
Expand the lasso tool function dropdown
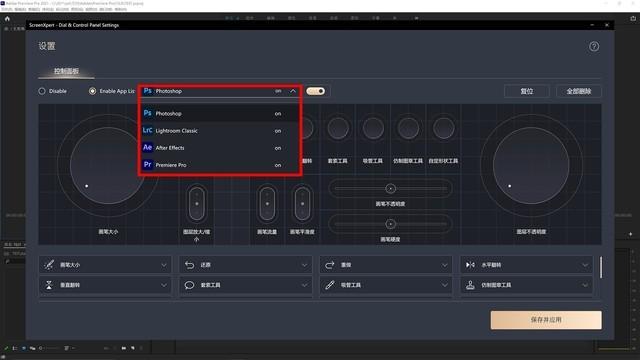pyautogui.click(x=246, y=285)
